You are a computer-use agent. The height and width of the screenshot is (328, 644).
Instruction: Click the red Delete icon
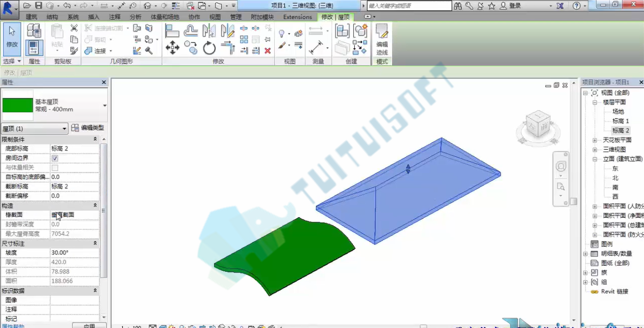pos(267,51)
